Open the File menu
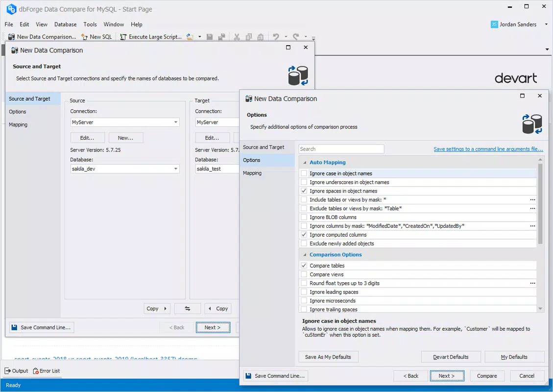The width and height of the screenshot is (553, 392). (9, 24)
